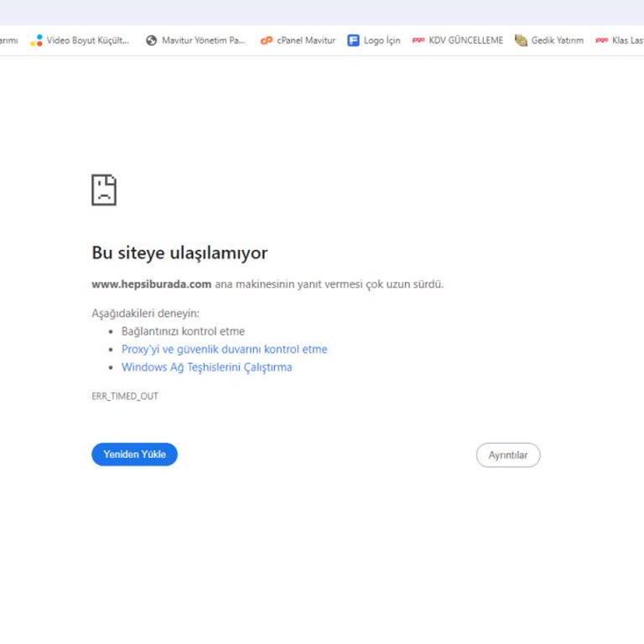Click the Bu siteye ulaşılamıyor heading
Image resolution: width=644 pixels, height=644 pixels.
pyautogui.click(x=179, y=252)
